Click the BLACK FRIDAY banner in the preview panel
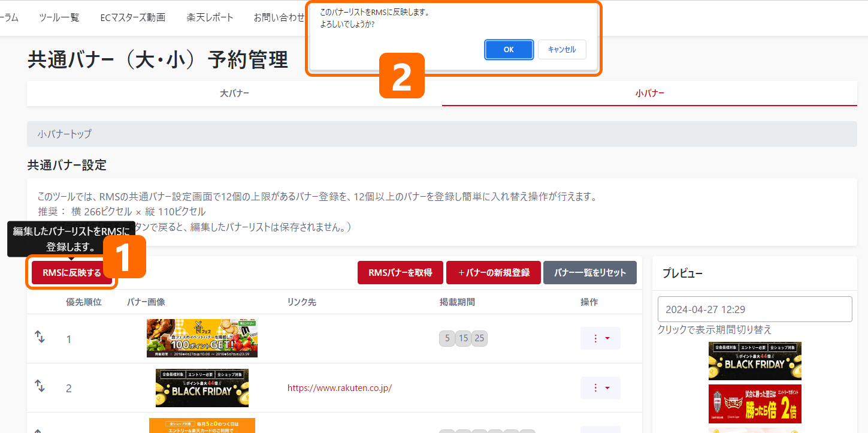Viewport: 868px width, 433px height. (755, 361)
